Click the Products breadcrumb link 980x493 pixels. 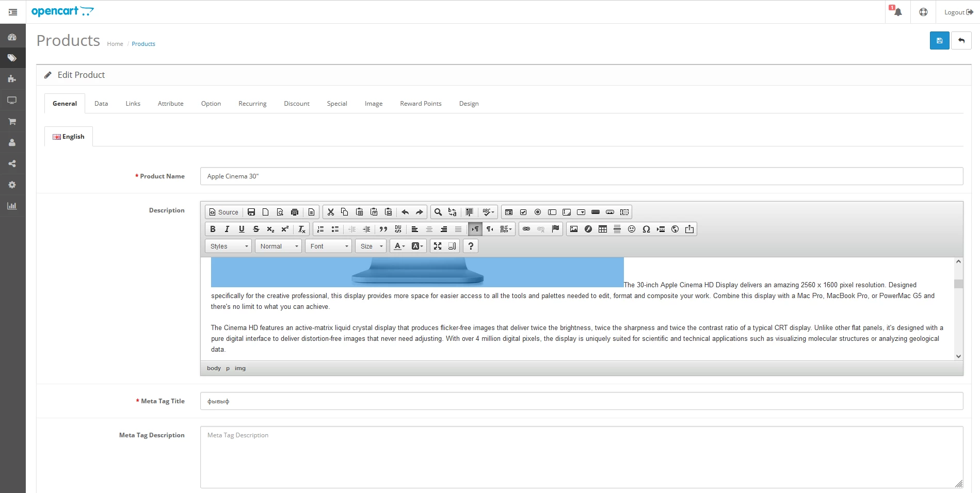click(x=143, y=44)
